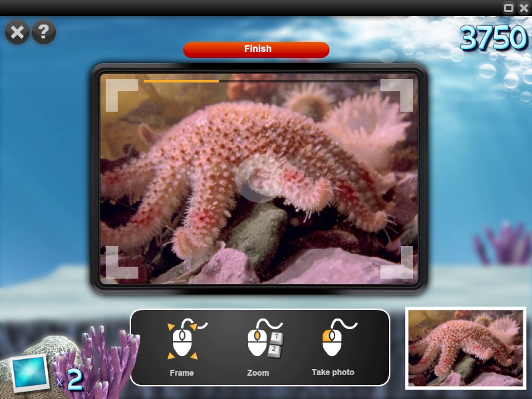The height and width of the screenshot is (399, 532).
Task: Click the x2 photos remaining counter
Action: pos(70,380)
